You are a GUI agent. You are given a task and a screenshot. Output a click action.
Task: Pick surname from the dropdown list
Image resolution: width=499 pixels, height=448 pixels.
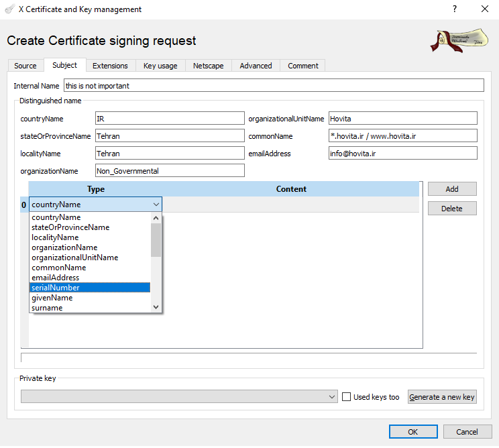point(91,308)
